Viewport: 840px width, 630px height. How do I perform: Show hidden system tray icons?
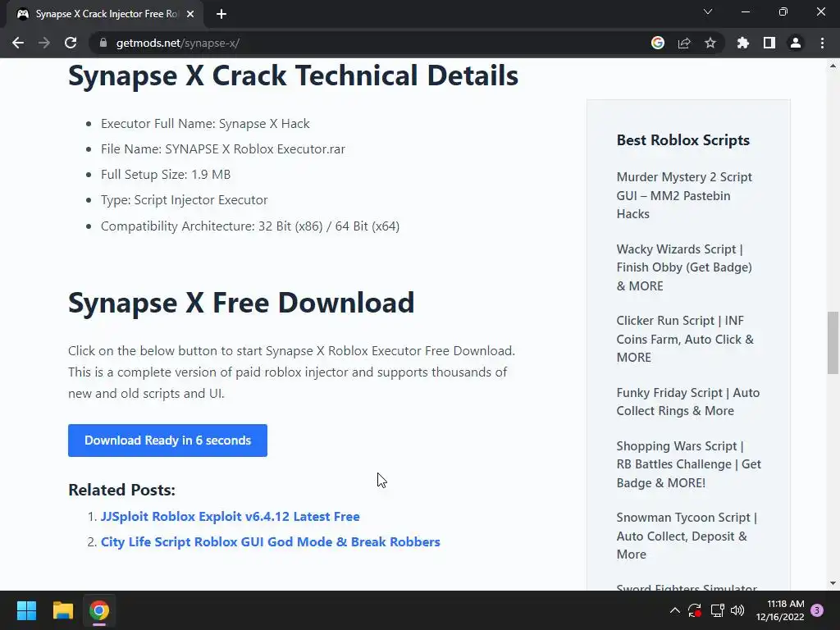tap(675, 610)
